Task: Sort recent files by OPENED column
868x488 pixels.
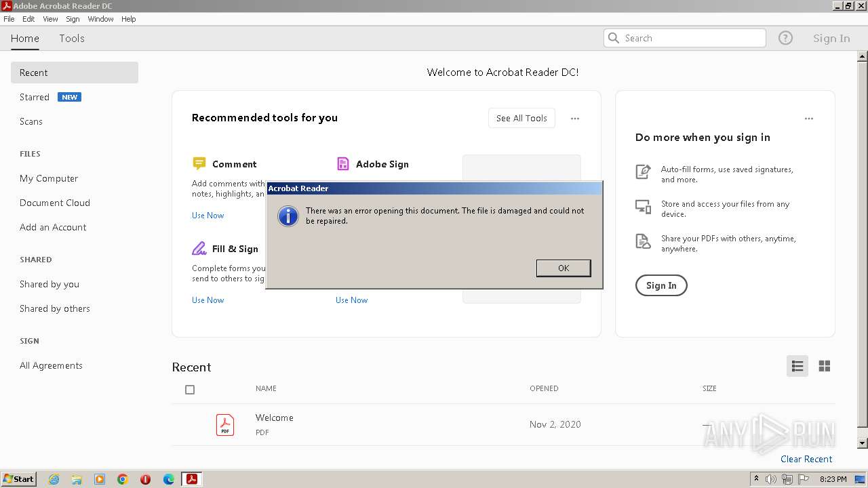Action: [x=544, y=388]
